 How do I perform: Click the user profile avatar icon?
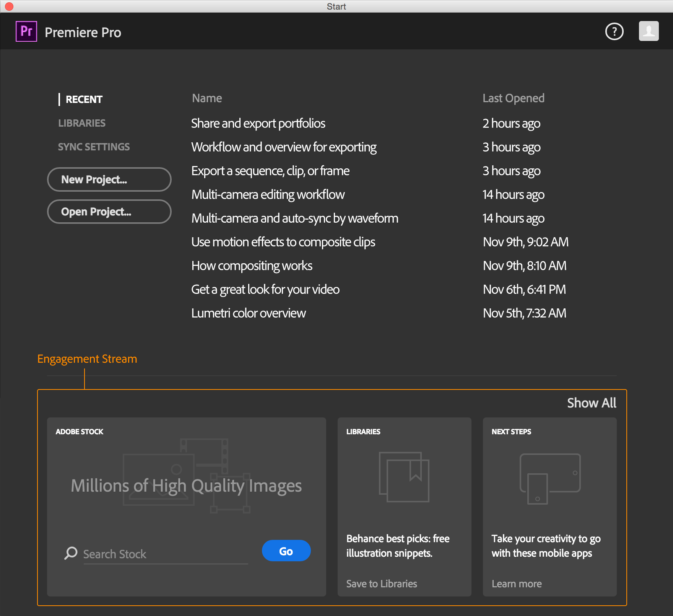click(x=649, y=31)
